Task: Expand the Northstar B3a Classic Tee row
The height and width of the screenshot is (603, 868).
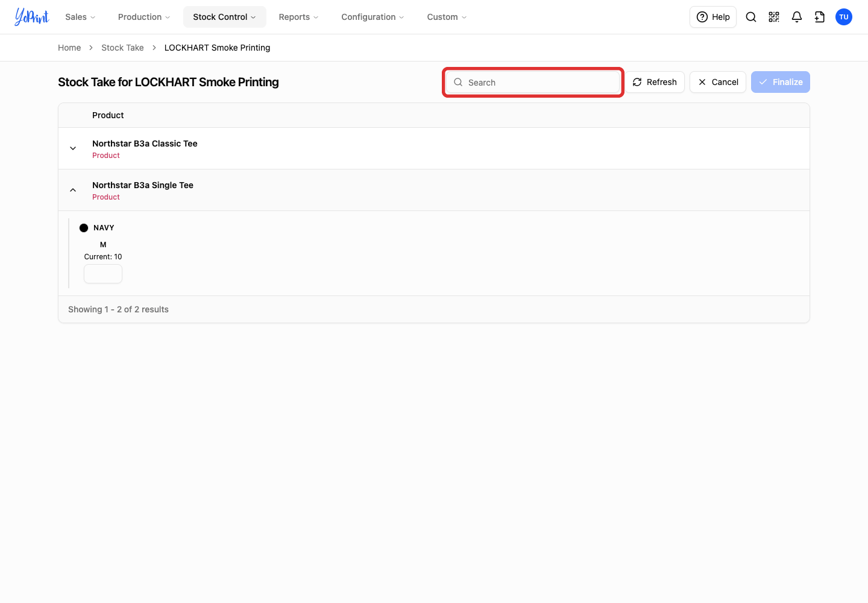Action: (x=73, y=148)
